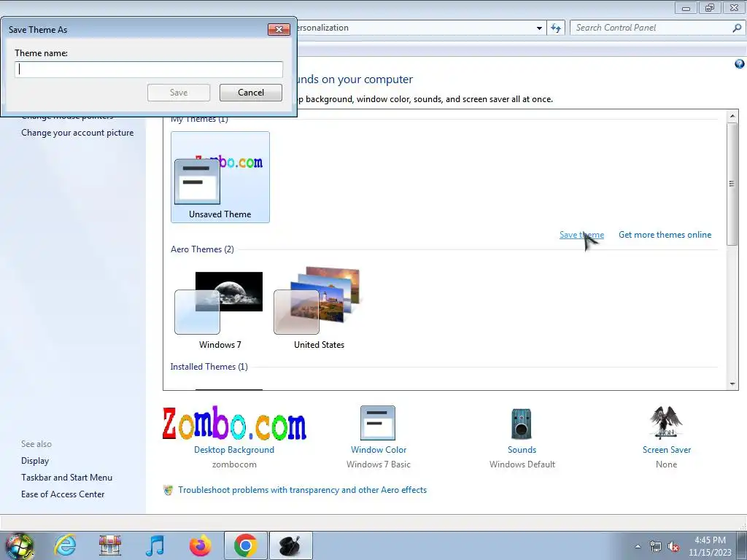Click the muted volume tray icon
The height and width of the screenshot is (560, 747).
(x=673, y=547)
